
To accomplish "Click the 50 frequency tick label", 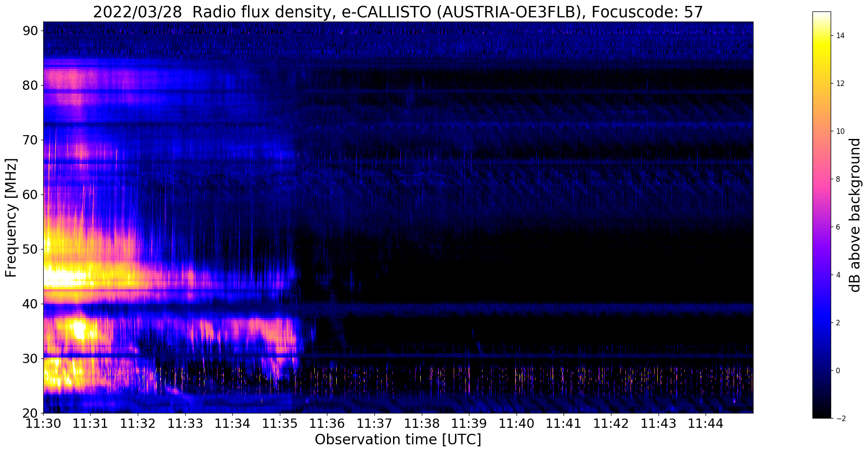I will click(31, 249).
